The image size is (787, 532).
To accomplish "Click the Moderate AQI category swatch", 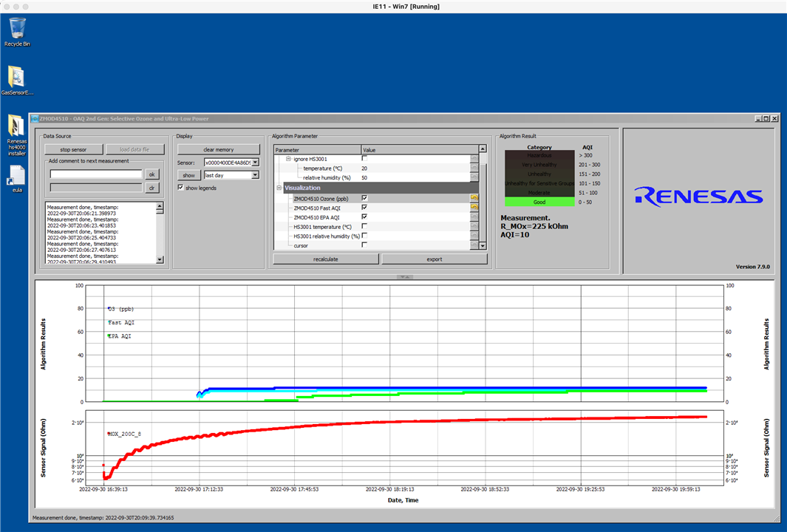I will 539,193.
